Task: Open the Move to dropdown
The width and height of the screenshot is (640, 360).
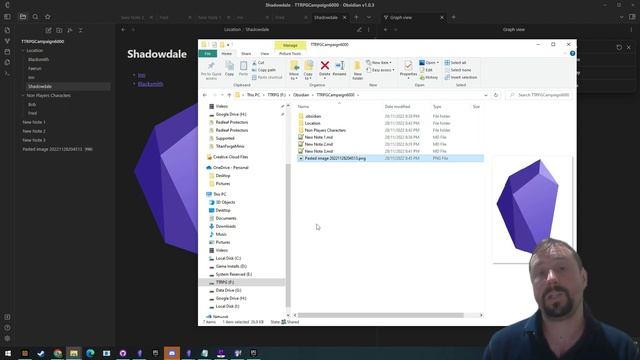Action: point(294,76)
